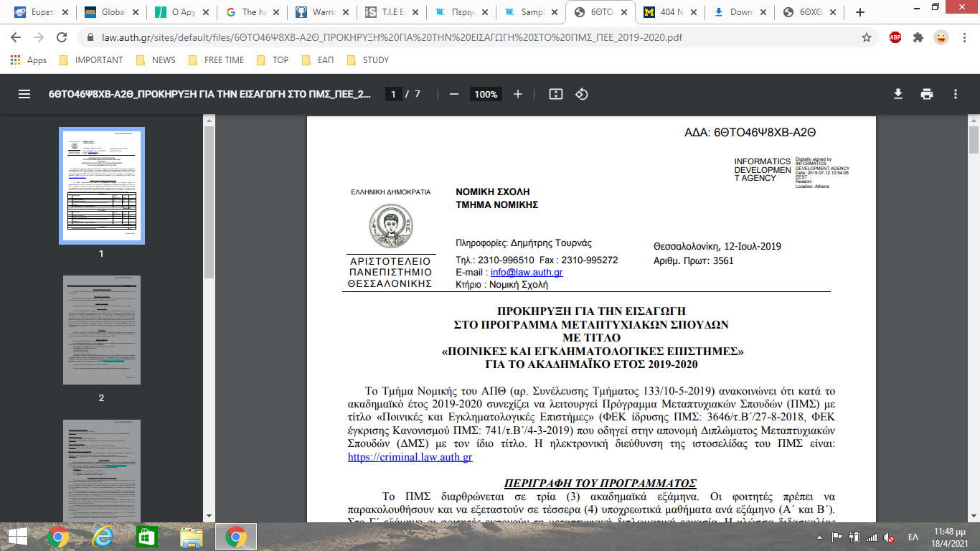
Task: Open the FREE TIME bookmarks folder
Action: pos(216,60)
